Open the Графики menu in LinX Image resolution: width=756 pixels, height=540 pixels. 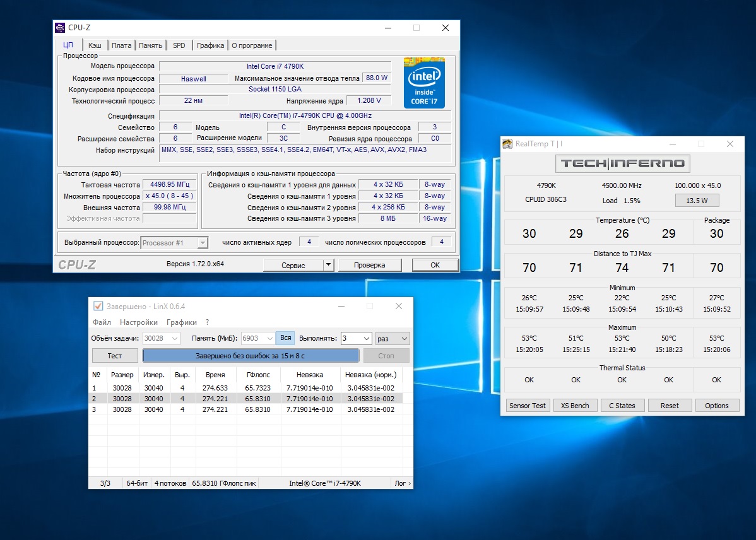tap(181, 322)
